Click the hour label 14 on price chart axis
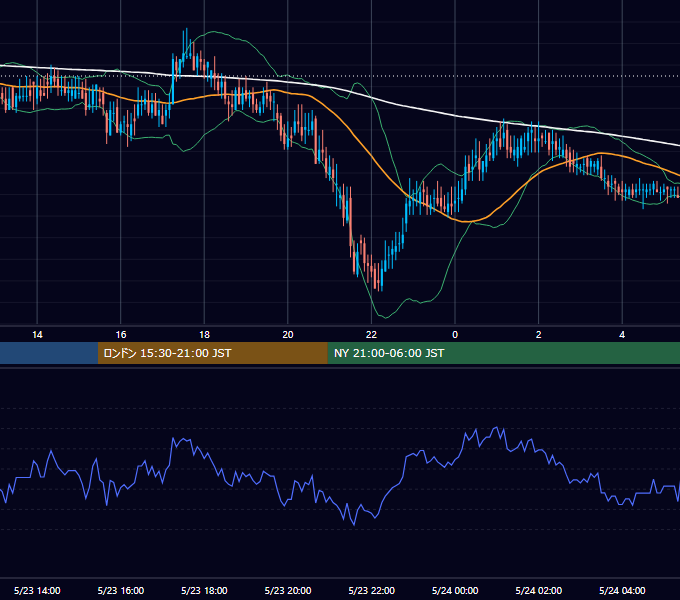The width and height of the screenshot is (680, 600). click(x=37, y=335)
